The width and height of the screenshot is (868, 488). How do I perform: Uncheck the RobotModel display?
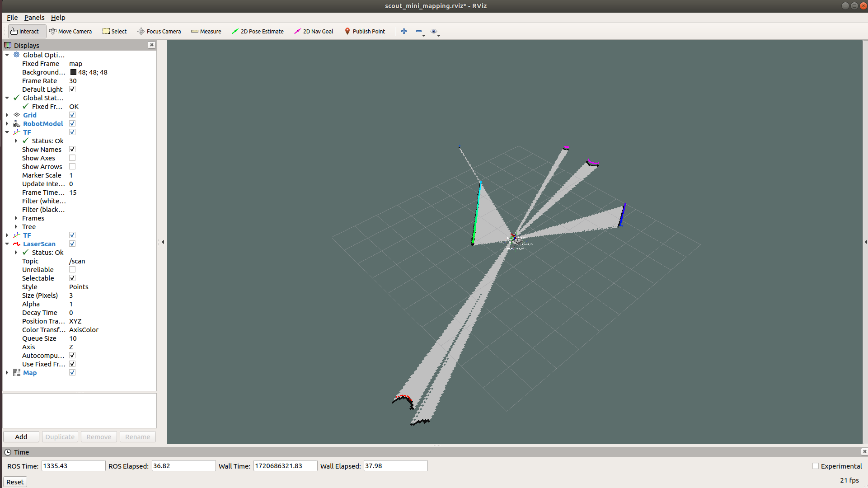(72, 123)
